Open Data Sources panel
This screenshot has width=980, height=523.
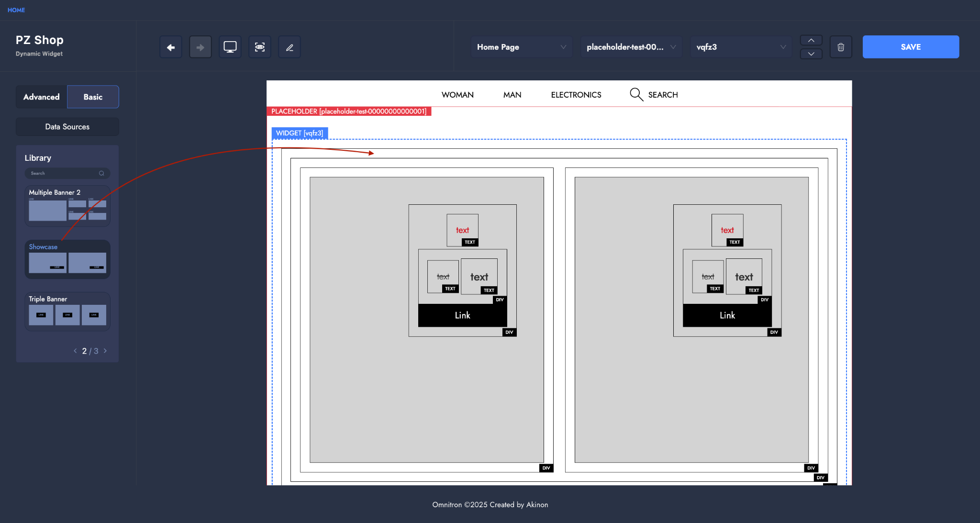[67, 127]
